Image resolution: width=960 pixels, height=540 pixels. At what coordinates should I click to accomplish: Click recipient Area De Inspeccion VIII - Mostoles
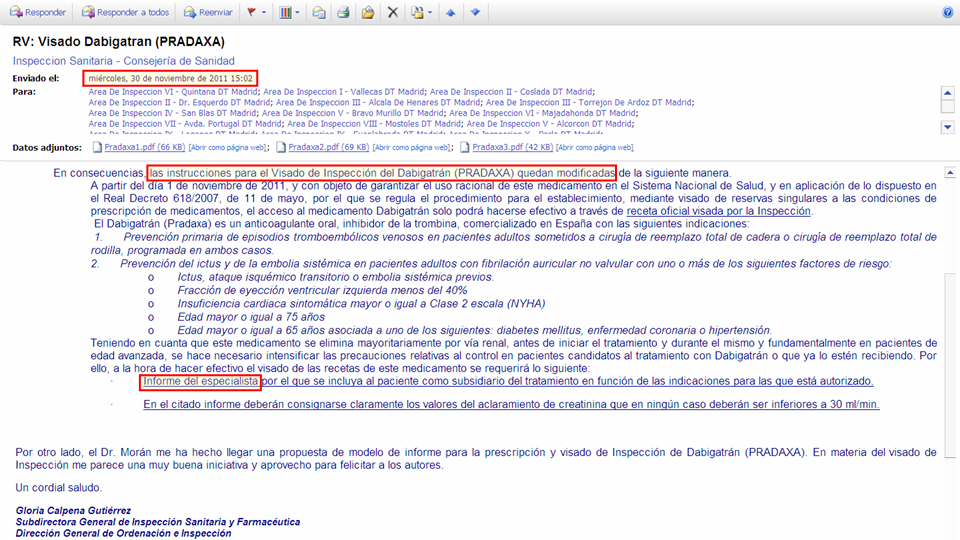coord(374,124)
